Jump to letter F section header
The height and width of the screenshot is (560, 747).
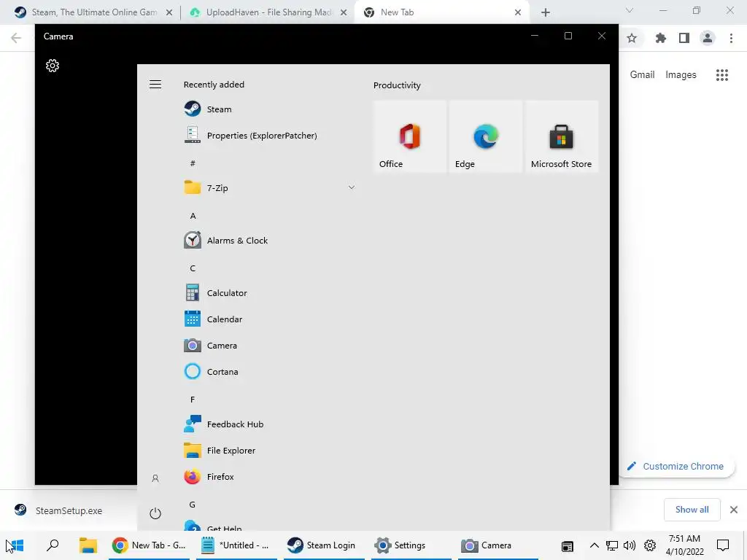tap(193, 399)
